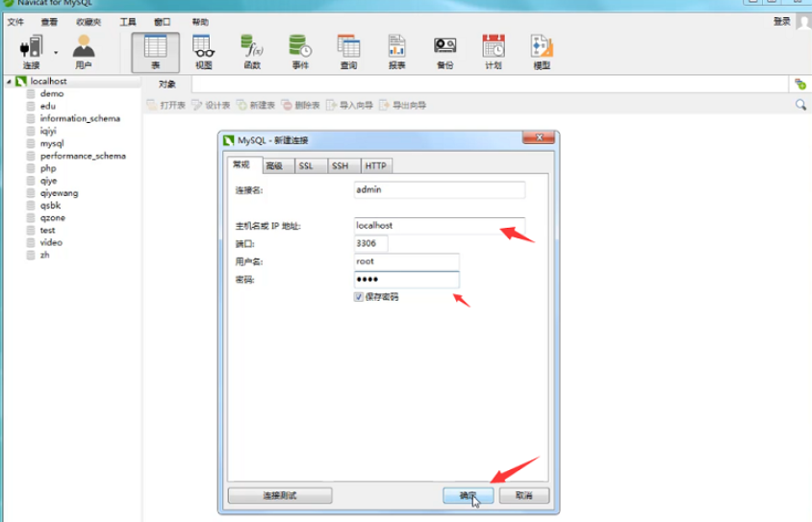
Task: Select the qiye database
Action: click(48, 181)
